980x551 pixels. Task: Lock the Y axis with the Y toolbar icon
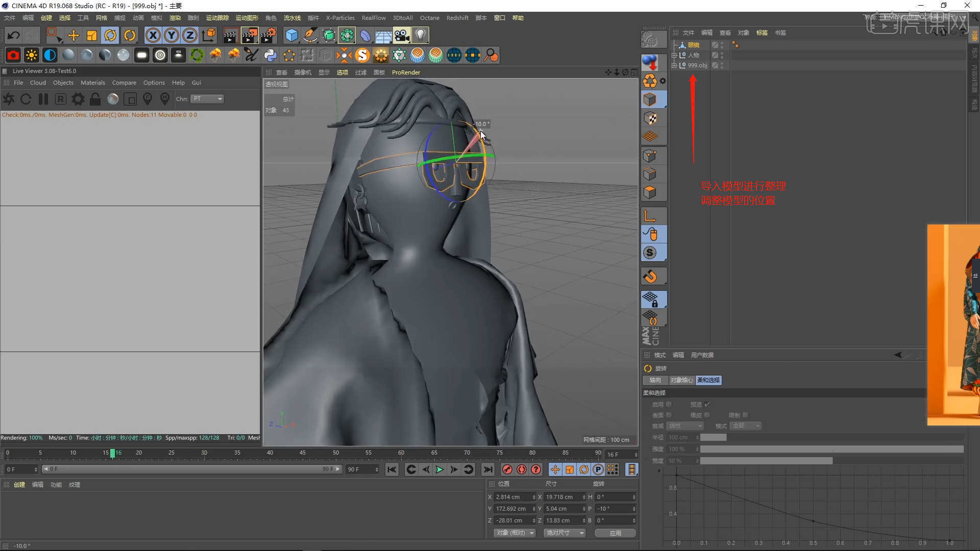point(171,35)
